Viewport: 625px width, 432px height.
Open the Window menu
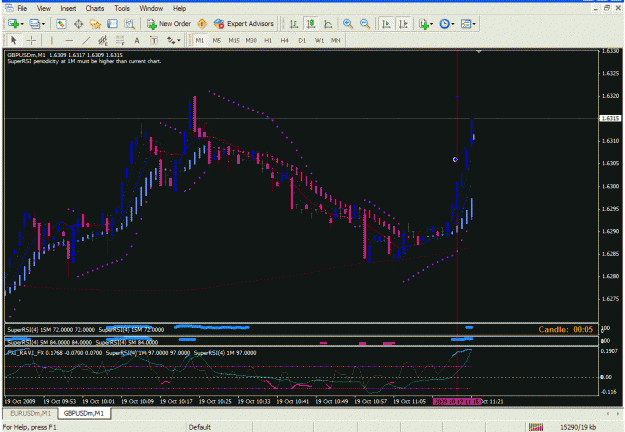[x=151, y=8]
